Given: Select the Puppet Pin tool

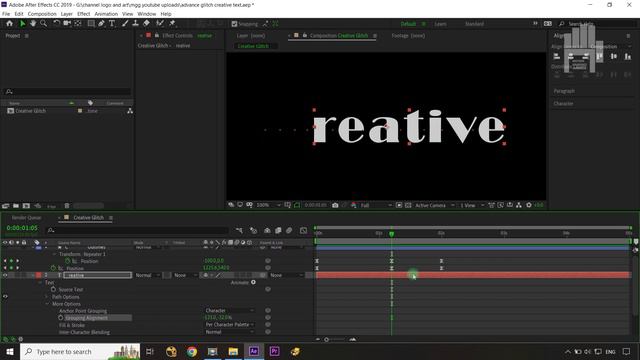Looking at the screenshot, I should coord(172,24).
